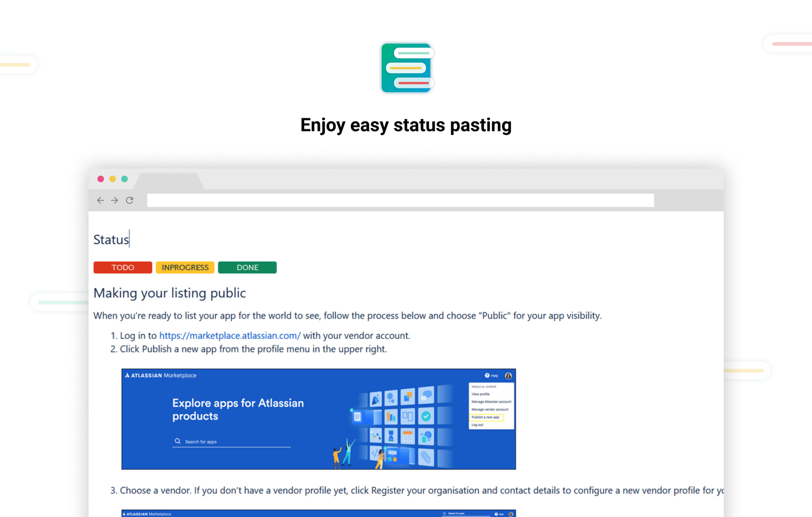
Task: Place cursor in the Status heading
Action: coord(111,240)
